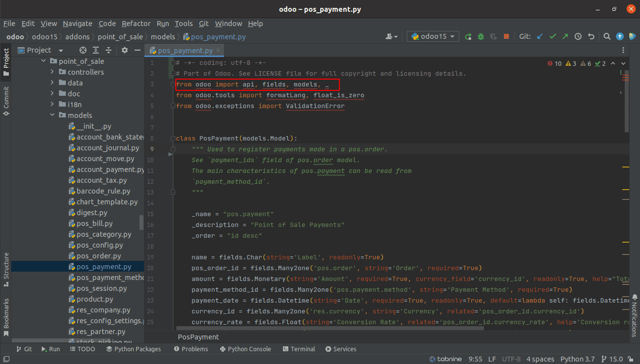Hide the Project panel via minus icon
The image size is (640, 364).
point(138,50)
